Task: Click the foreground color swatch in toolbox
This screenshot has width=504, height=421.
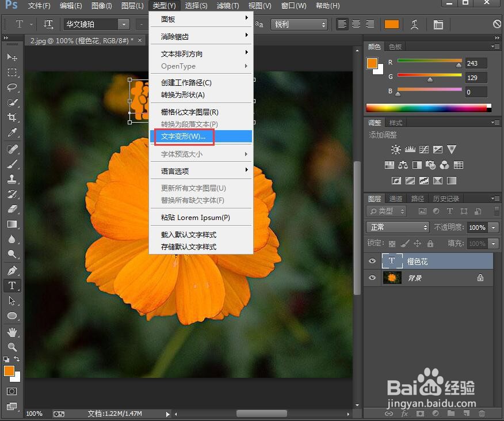Action: 9,371
